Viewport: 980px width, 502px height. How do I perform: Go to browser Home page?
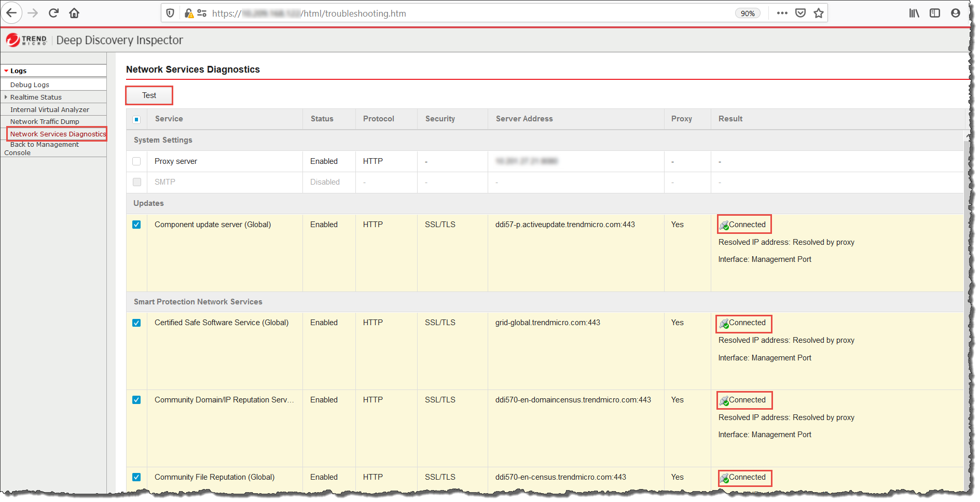pyautogui.click(x=74, y=13)
